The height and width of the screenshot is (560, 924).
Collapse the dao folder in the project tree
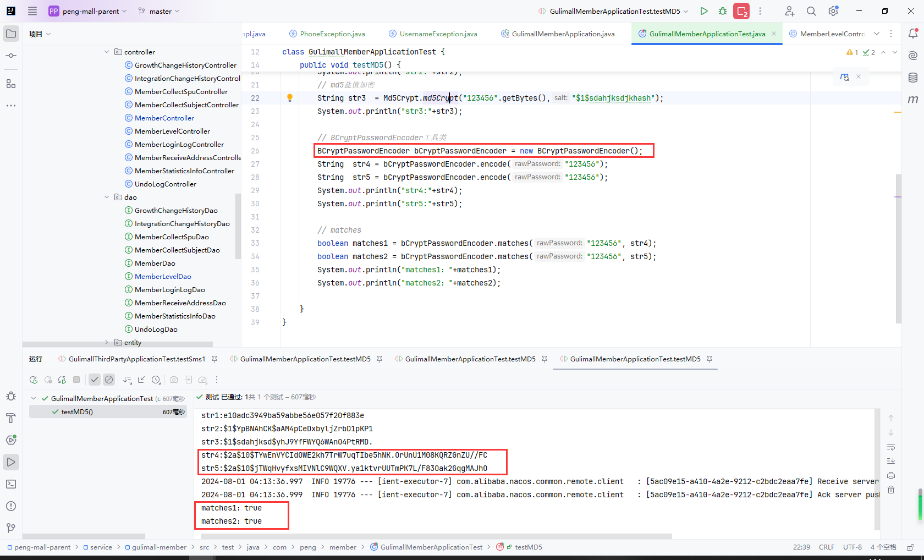pos(107,197)
